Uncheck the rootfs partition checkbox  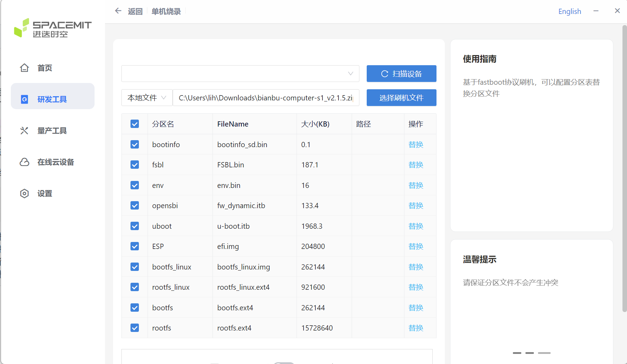coord(135,328)
